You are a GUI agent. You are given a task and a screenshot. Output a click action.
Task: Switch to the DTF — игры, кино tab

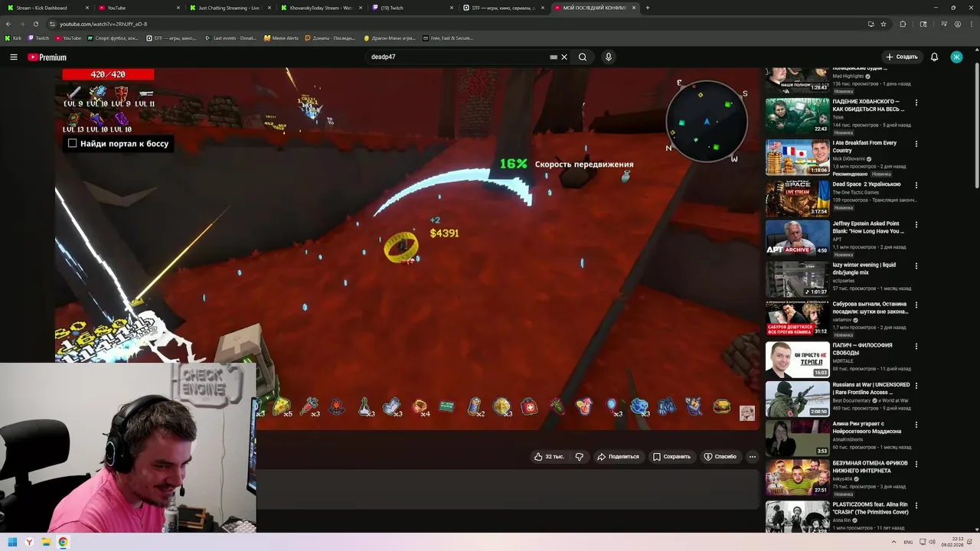505,8
